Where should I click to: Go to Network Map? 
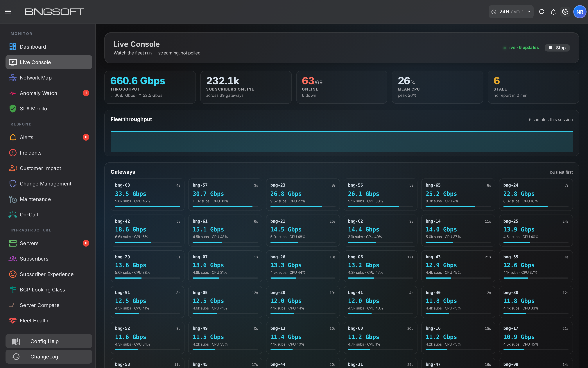point(49,78)
